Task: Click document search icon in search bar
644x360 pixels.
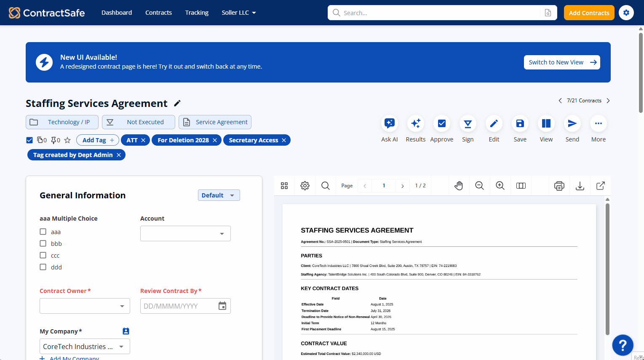Action: [548, 13]
